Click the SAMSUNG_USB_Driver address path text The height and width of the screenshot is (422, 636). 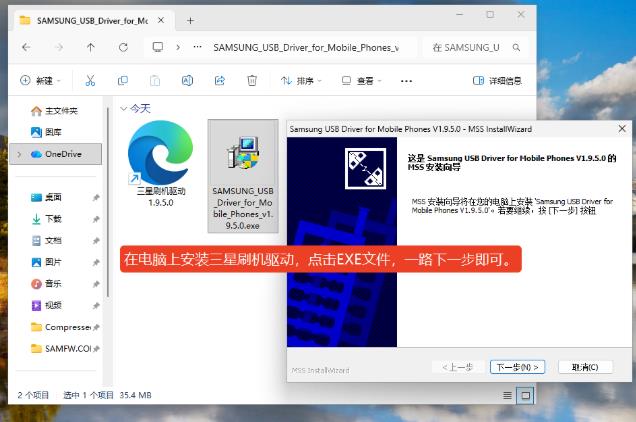(x=306, y=47)
